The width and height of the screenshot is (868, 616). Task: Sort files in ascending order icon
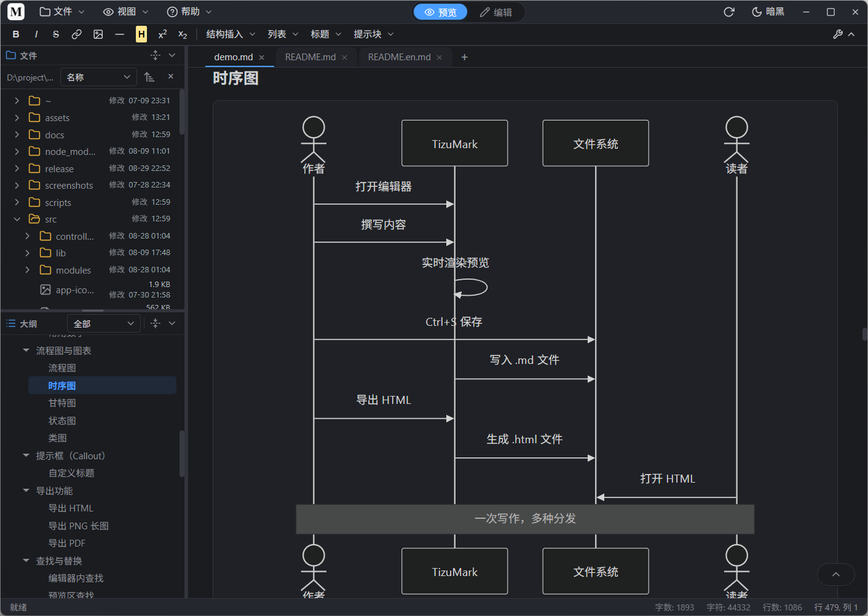pyautogui.click(x=149, y=77)
